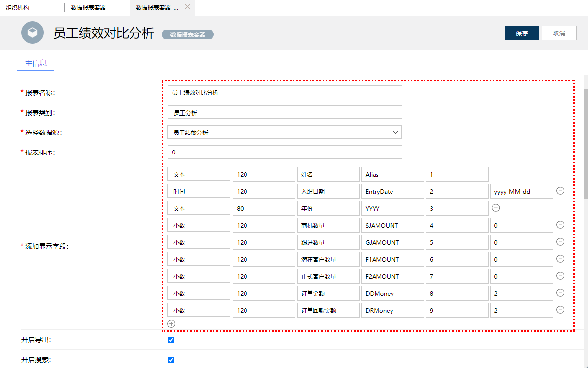Click the 取消 button
This screenshot has height=368, width=588.
point(559,33)
